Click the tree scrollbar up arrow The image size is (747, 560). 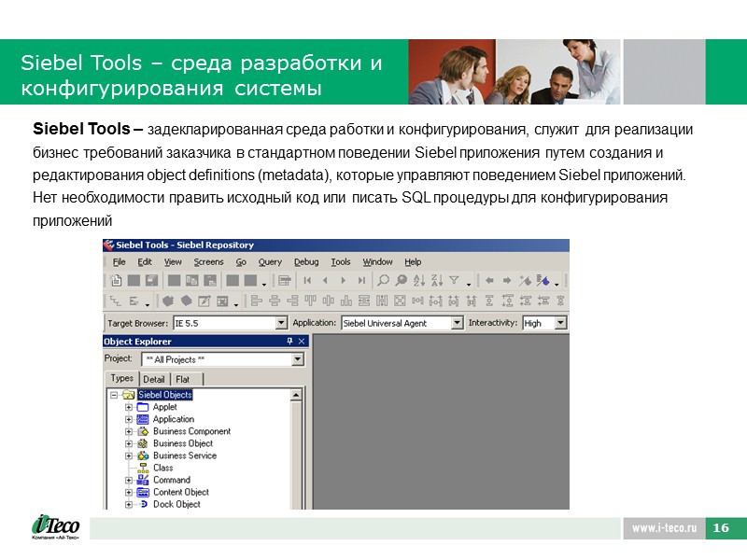(x=296, y=395)
